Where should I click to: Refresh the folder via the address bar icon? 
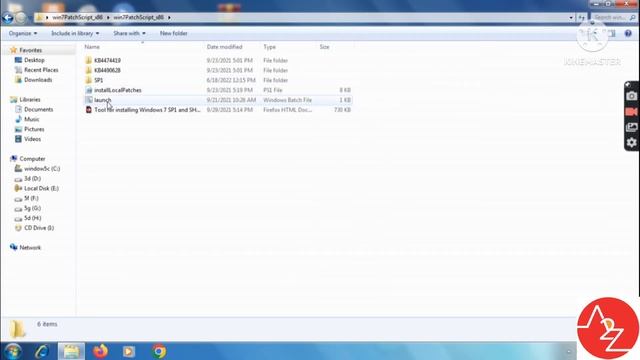coord(582,18)
